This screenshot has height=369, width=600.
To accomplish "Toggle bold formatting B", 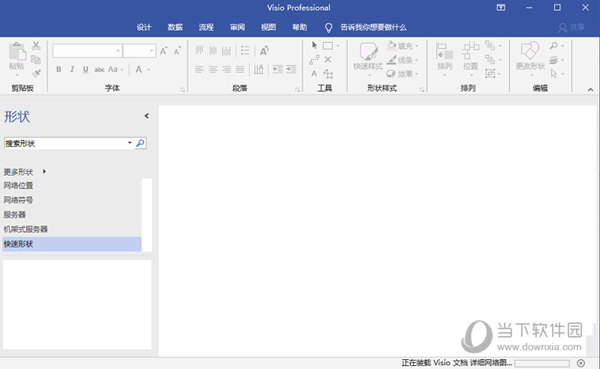I will [x=59, y=69].
